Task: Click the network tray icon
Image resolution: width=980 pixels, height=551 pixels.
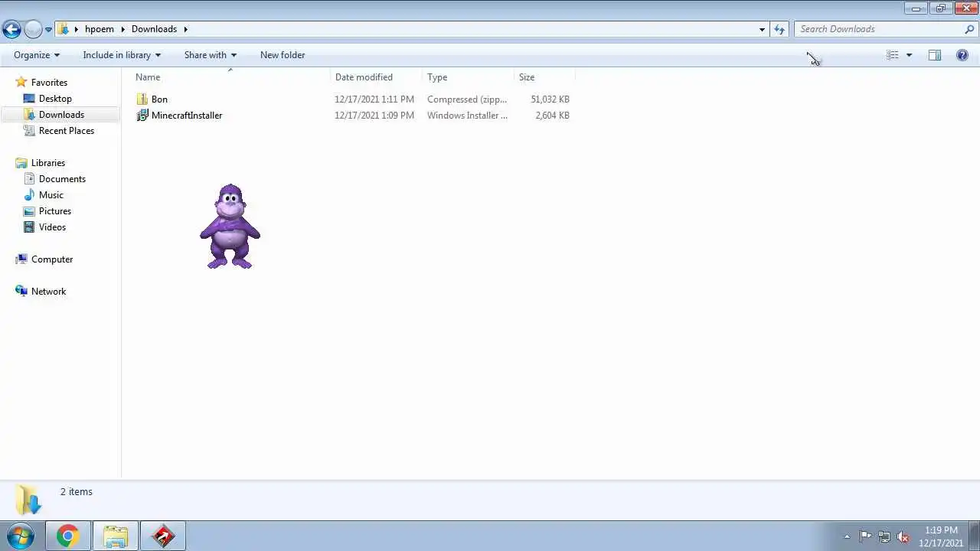Action: tap(884, 536)
